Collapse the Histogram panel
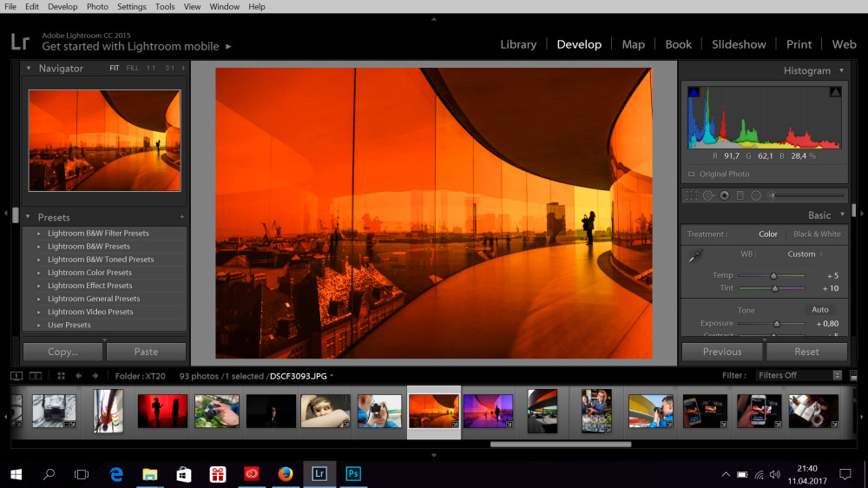 (x=841, y=70)
